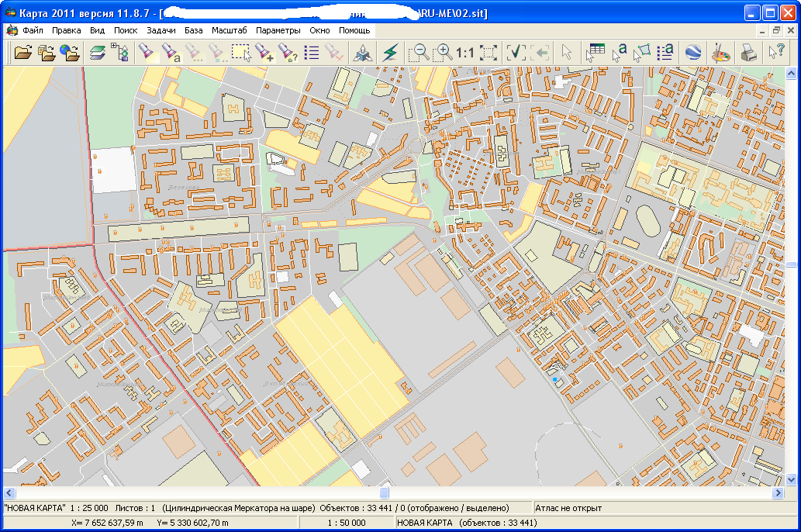Viewport: 801px width, 532px height.
Task: Activate the help pointer with question mark
Action: pos(775,53)
